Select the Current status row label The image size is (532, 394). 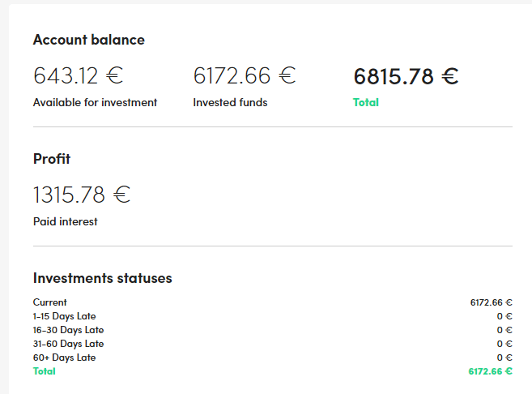[50, 302]
